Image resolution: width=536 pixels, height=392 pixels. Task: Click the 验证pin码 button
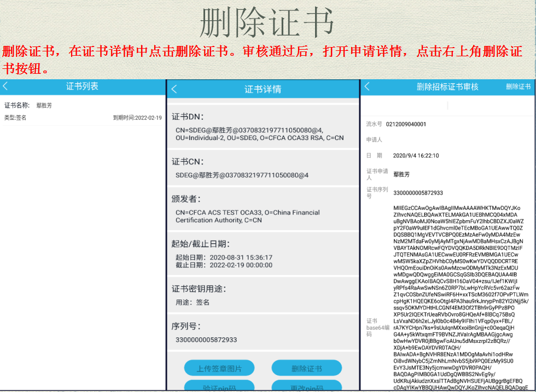(x=219, y=386)
